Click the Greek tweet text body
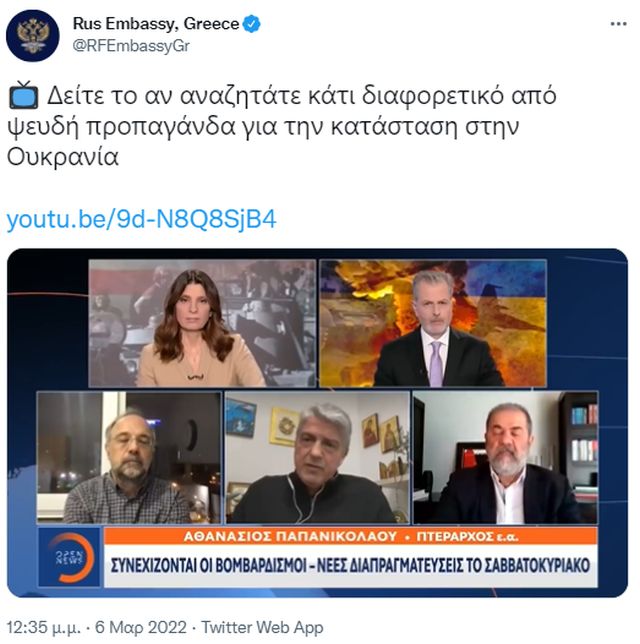 click(282, 126)
